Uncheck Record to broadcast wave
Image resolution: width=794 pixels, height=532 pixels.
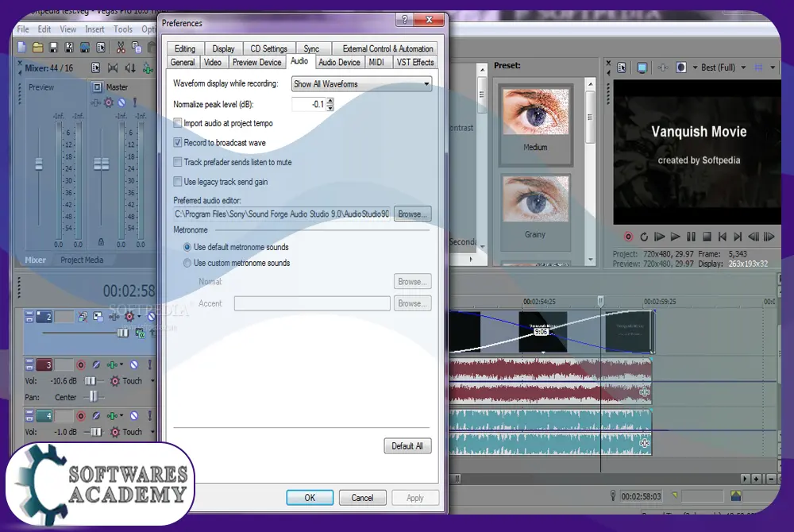[177, 143]
